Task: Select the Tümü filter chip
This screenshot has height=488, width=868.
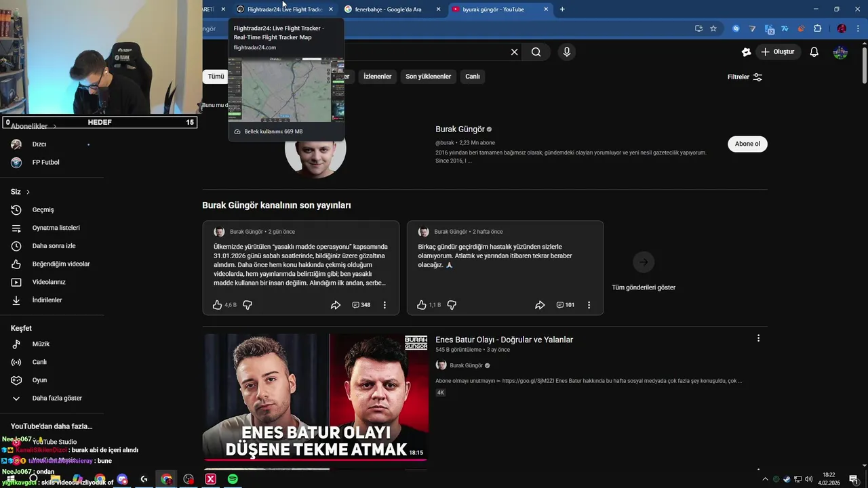Action: (216, 77)
